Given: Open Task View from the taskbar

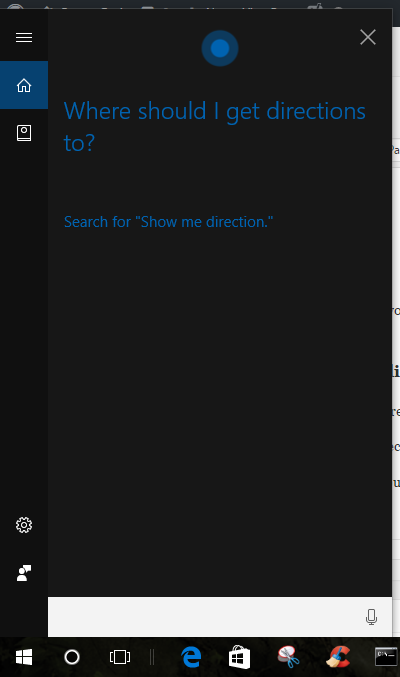Looking at the screenshot, I should [120, 657].
